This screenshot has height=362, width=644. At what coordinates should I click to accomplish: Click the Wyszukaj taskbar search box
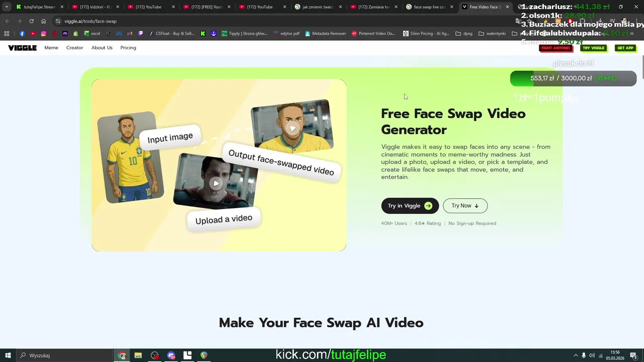pos(65,355)
